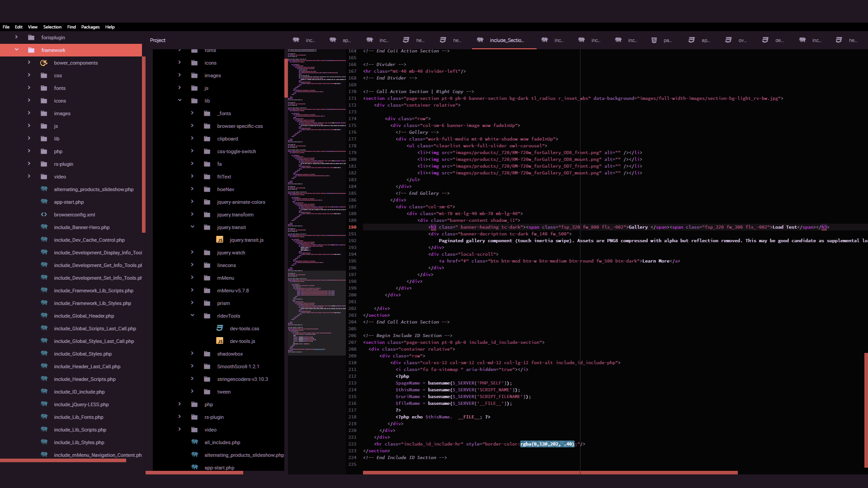
Task: Open all_includes.php in the tree
Action: (222, 442)
